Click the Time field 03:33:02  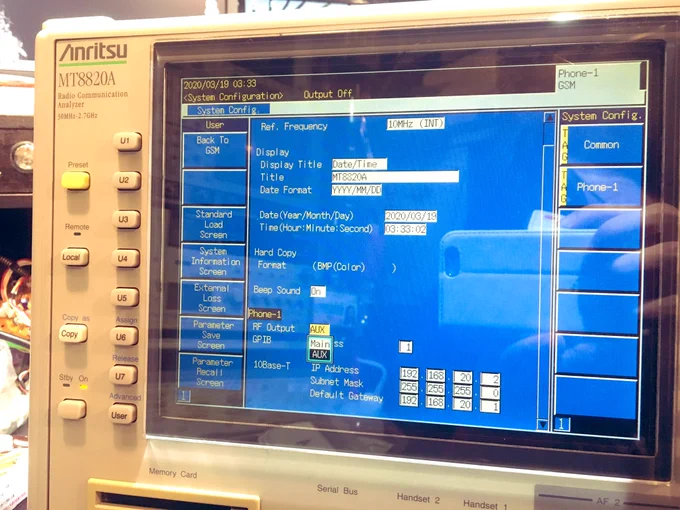405,229
